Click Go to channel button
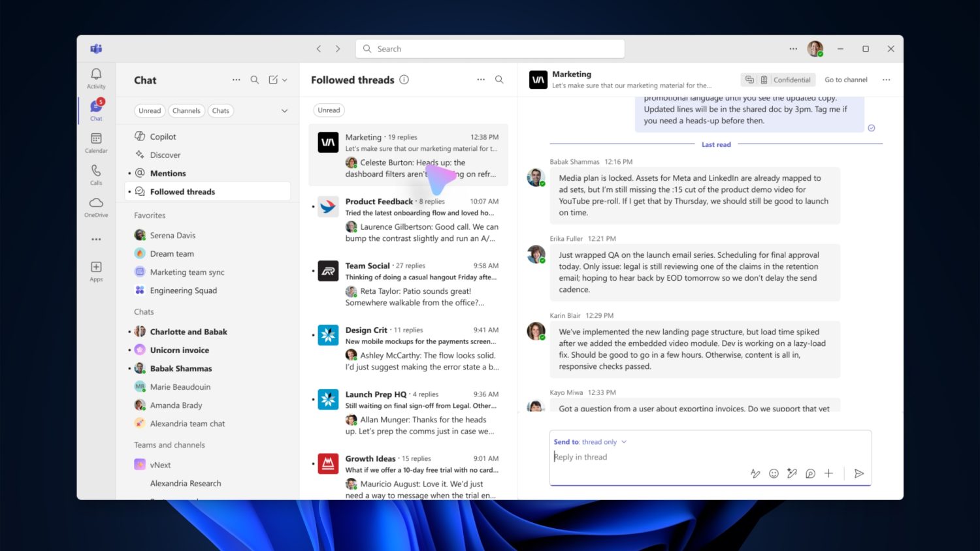This screenshot has height=551, width=980. [x=846, y=80]
